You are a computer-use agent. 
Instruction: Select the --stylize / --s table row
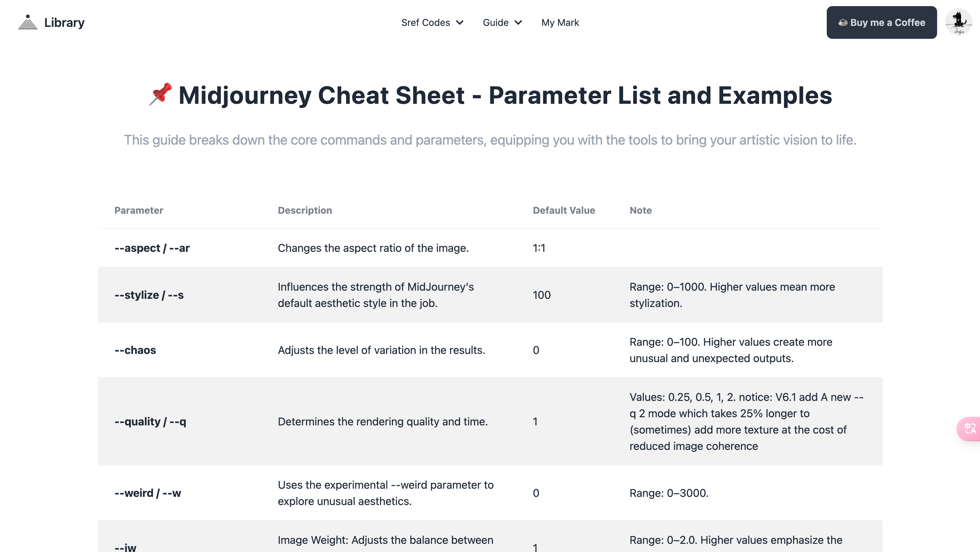149,295
